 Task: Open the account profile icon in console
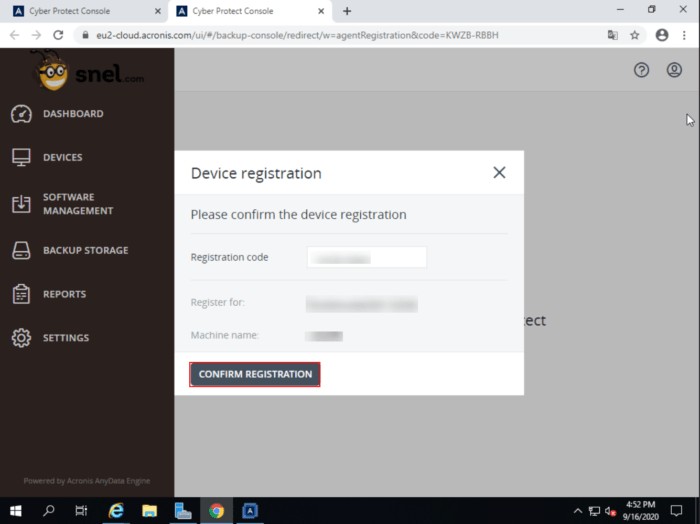tap(674, 70)
